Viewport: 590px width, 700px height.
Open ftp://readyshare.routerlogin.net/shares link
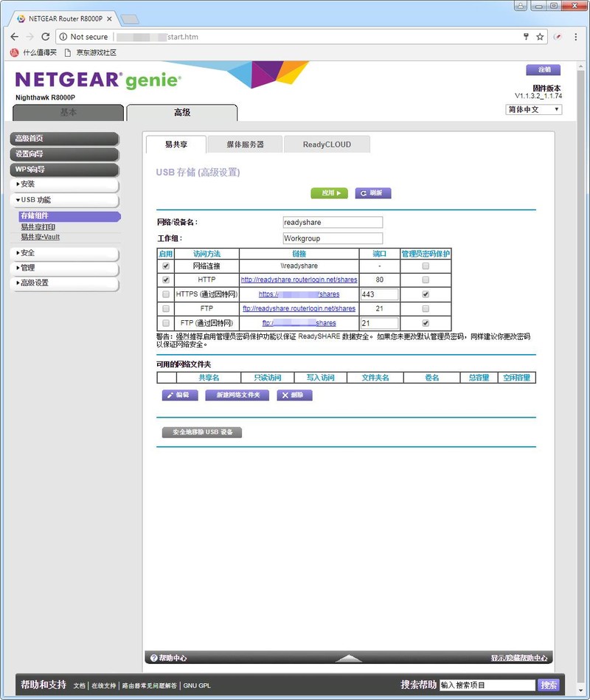[x=299, y=308]
